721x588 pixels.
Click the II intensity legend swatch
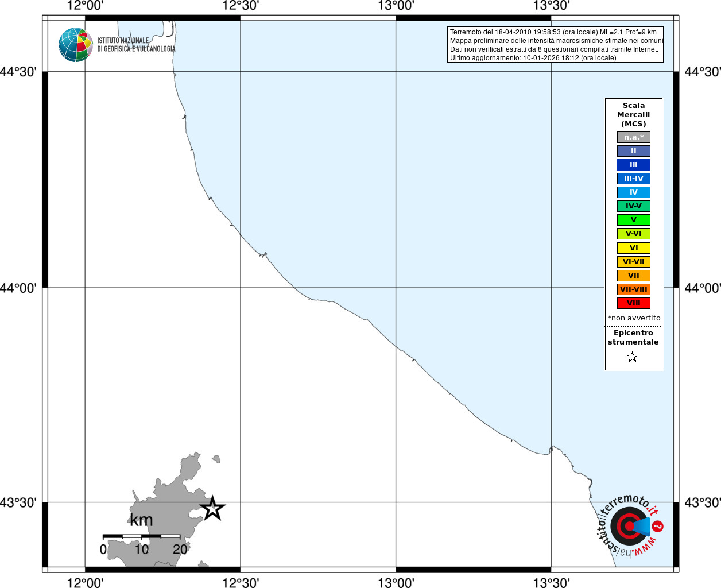(634, 151)
